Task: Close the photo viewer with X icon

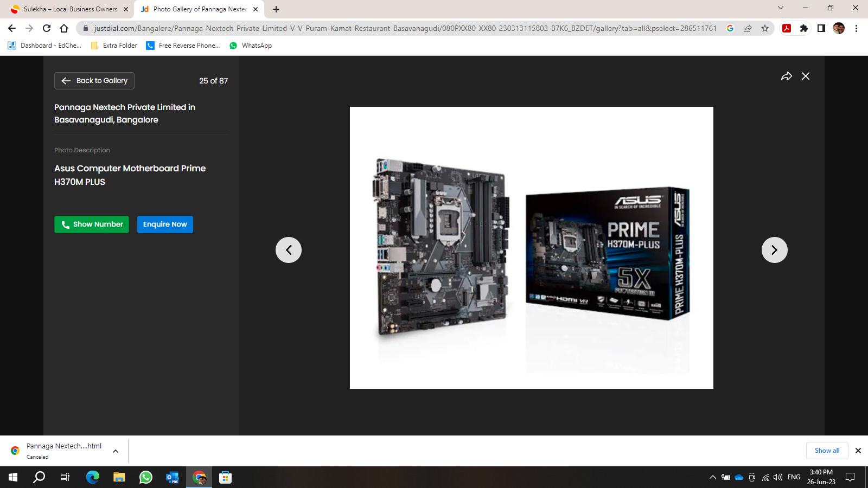Action: (806, 76)
